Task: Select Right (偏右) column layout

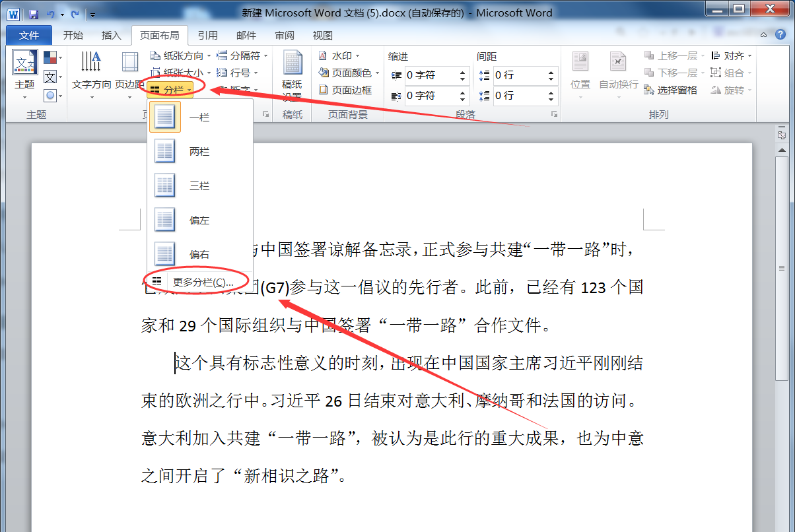Action: coord(200,254)
